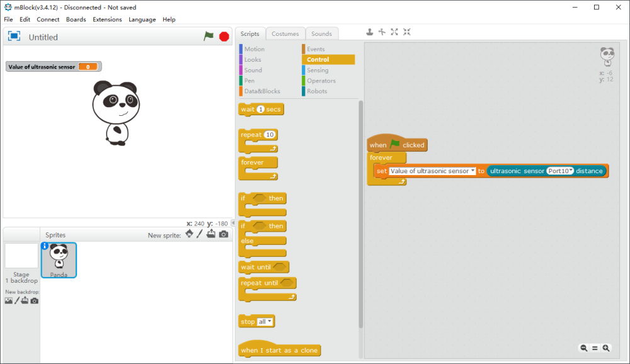Click the 'when I start as a clone' block
The height and width of the screenshot is (364, 630).
click(x=279, y=350)
